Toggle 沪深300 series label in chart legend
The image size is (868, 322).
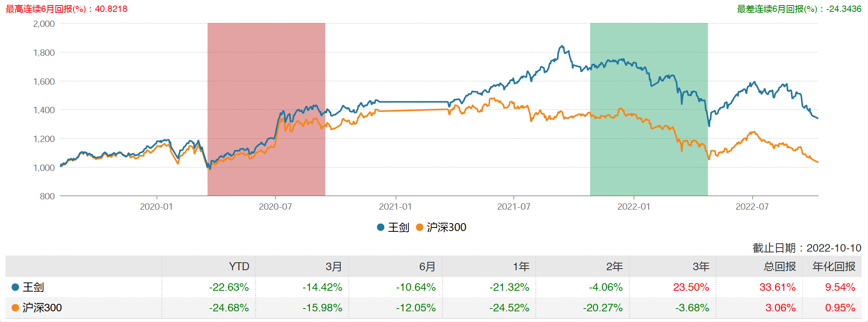[x=446, y=227]
